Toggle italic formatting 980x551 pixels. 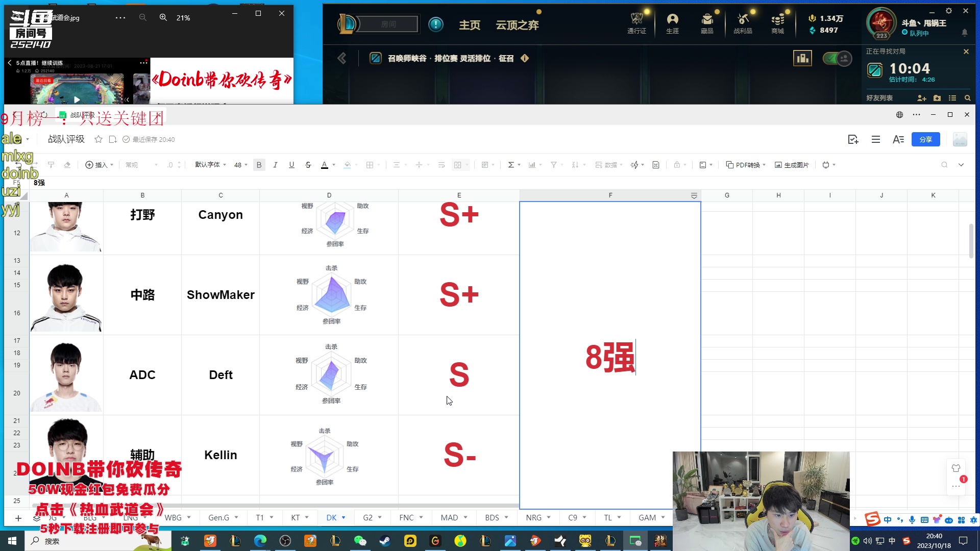click(275, 165)
